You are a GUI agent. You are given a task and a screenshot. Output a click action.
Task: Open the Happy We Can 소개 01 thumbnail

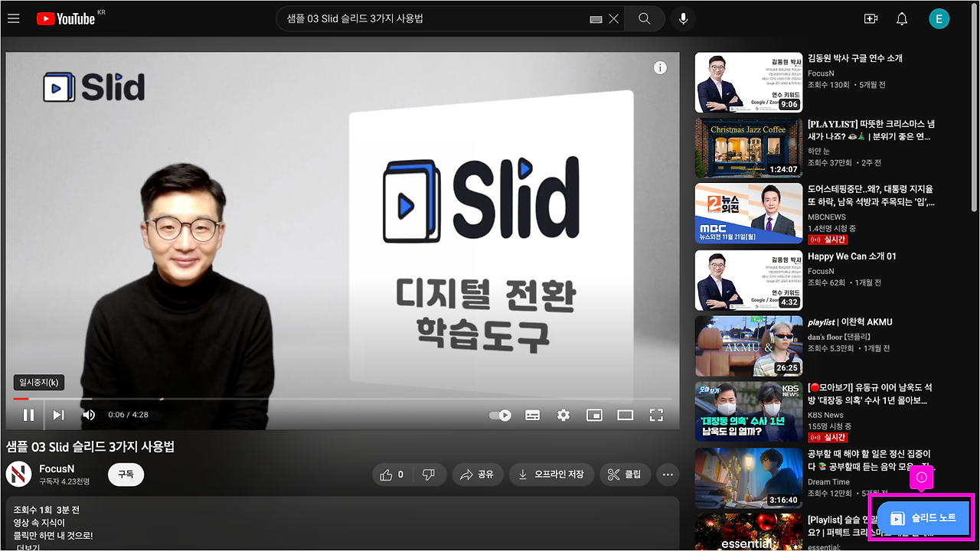tap(748, 280)
